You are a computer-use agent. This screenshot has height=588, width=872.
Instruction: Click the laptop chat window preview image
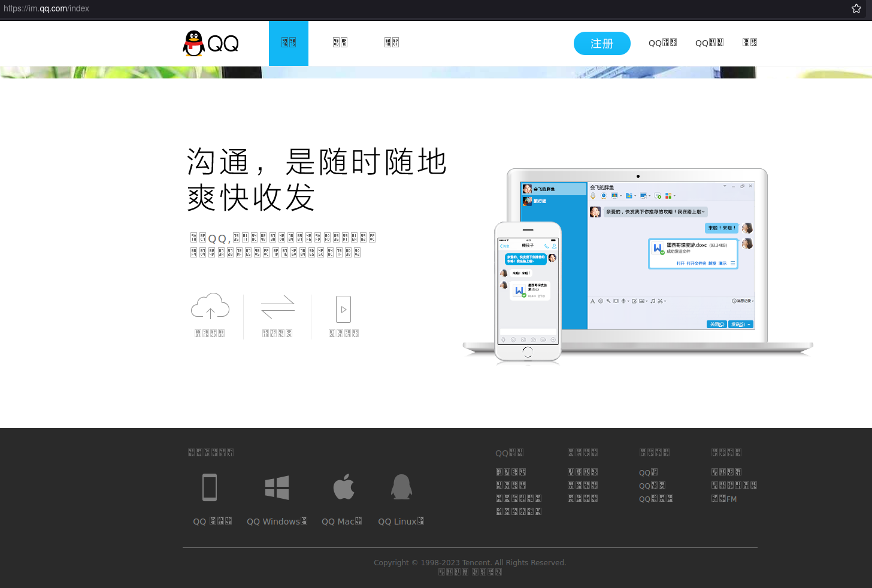coord(638,256)
